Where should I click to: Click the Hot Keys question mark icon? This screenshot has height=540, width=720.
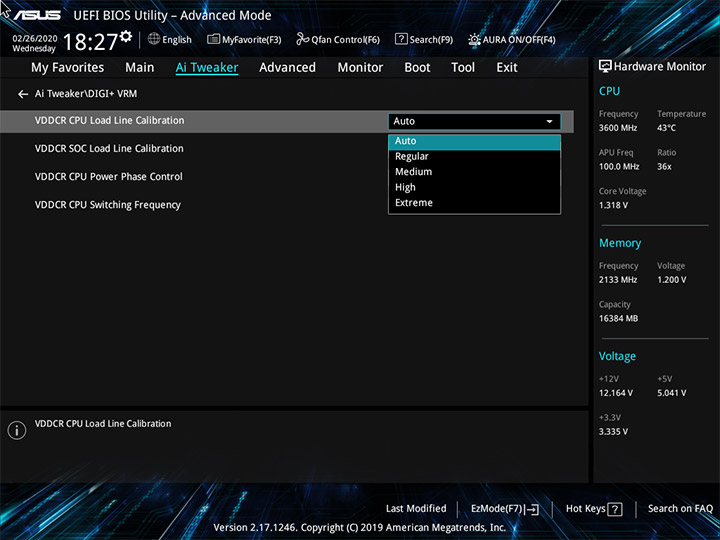click(x=615, y=509)
